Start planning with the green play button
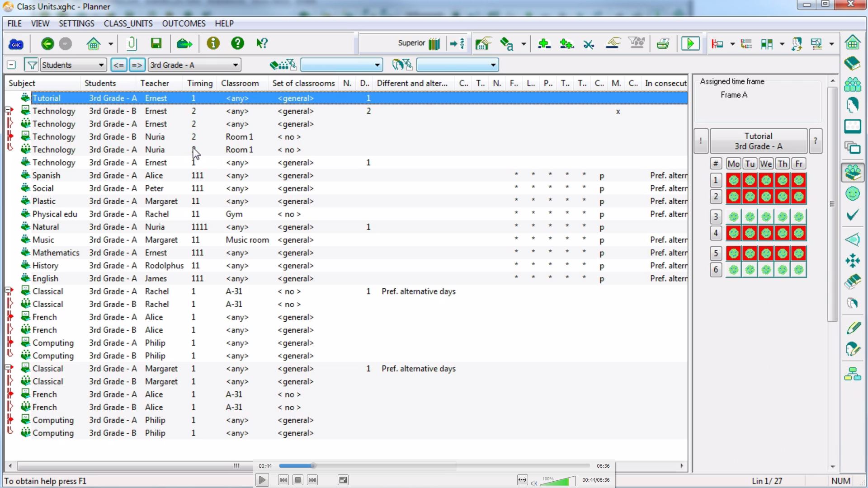 (690, 44)
